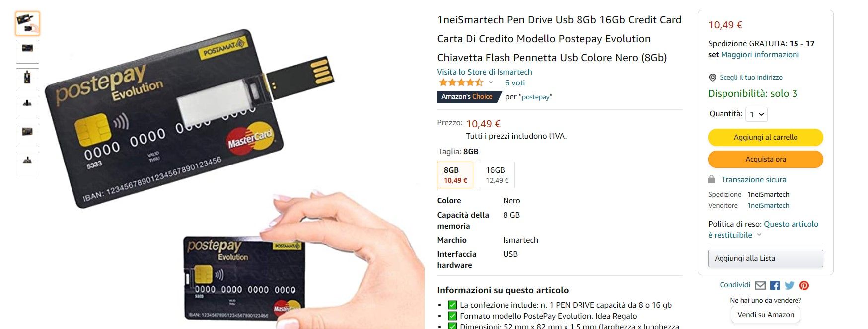
Task: Share via the email envelope icon
Action: (760, 285)
